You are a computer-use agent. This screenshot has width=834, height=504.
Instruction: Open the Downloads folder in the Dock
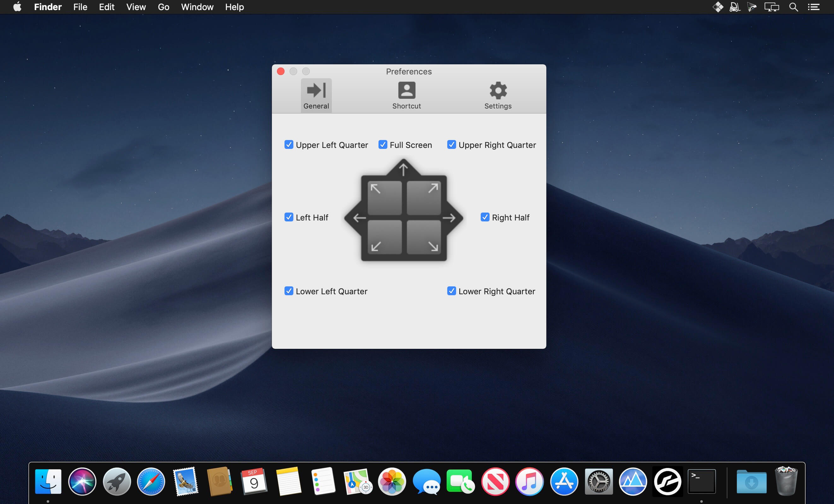click(x=751, y=482)
